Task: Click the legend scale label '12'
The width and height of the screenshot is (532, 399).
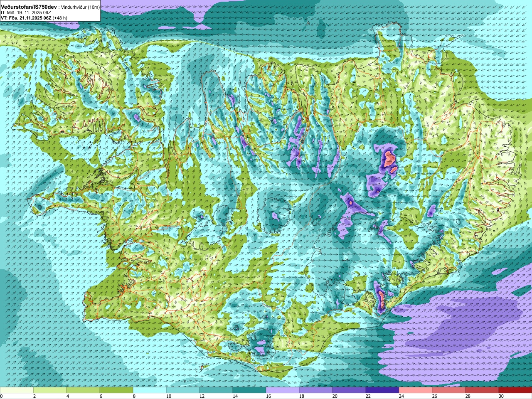Action: (202, 396)
